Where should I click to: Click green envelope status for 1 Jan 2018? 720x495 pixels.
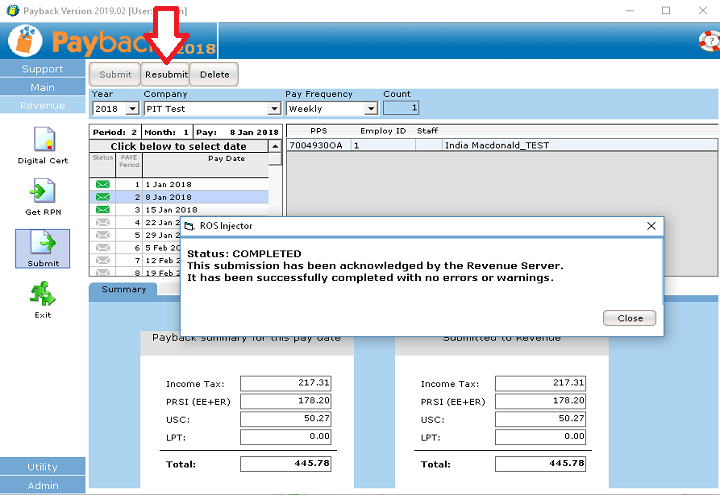tap(102, 185)
